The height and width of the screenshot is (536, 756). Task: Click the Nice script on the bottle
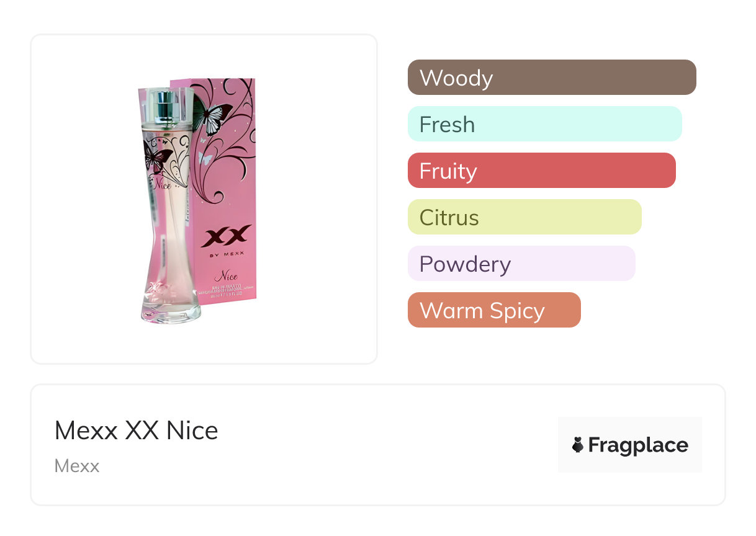coord(162,184)
